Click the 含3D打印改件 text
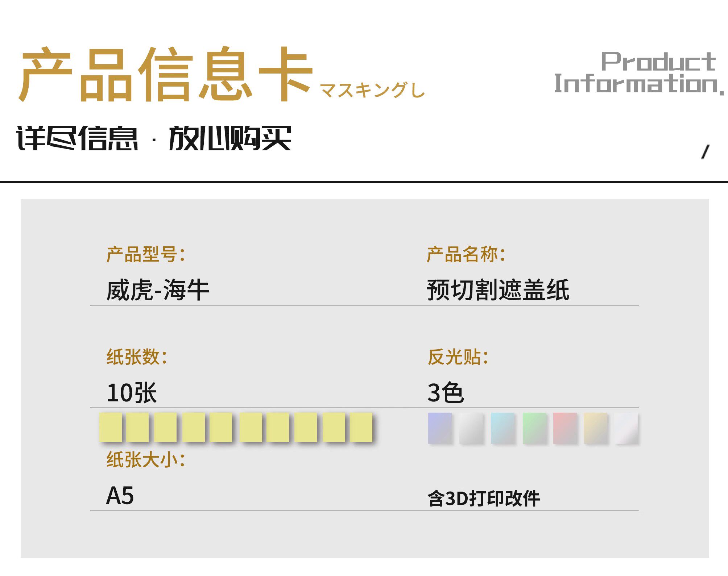728x576 pixels. click(x=484, y=498)
